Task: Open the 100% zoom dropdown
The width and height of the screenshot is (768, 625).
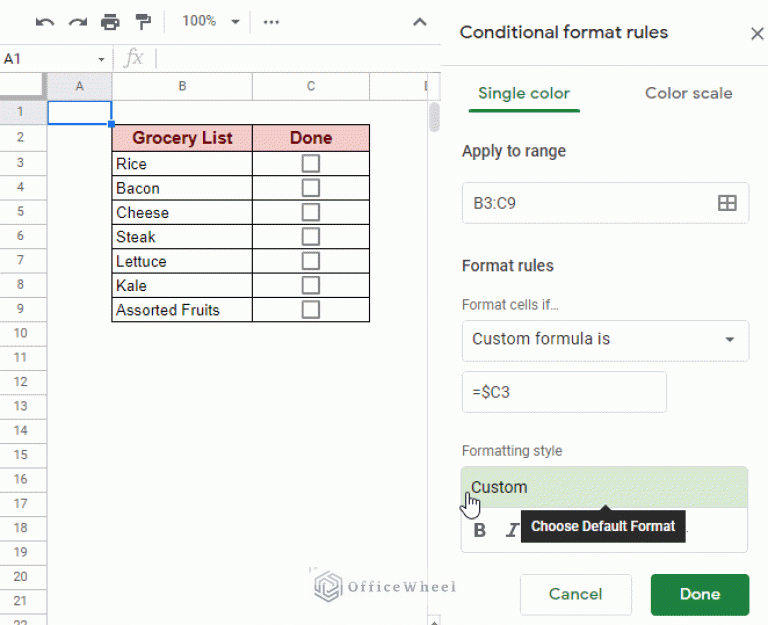Action: (212, 22)
